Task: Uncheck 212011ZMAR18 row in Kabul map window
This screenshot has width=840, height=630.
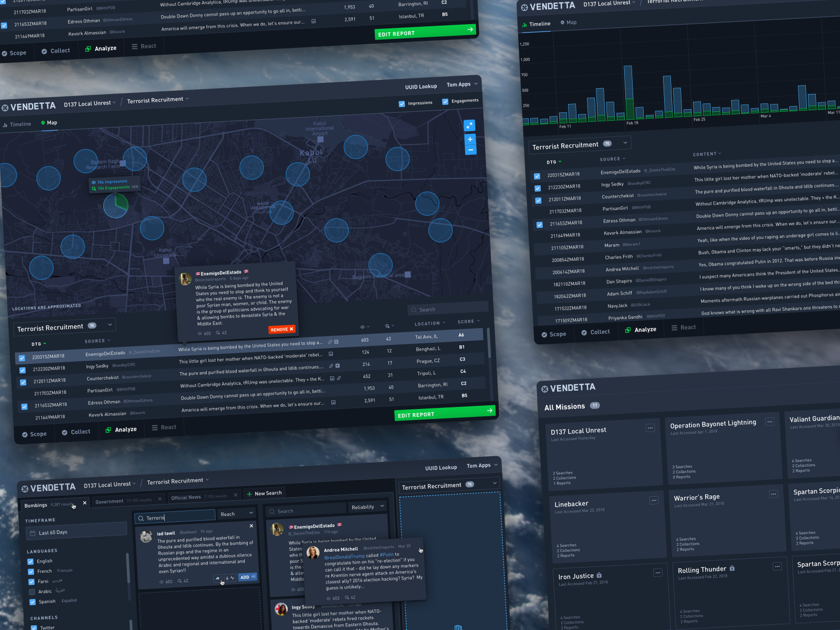Action: point(23,382)
